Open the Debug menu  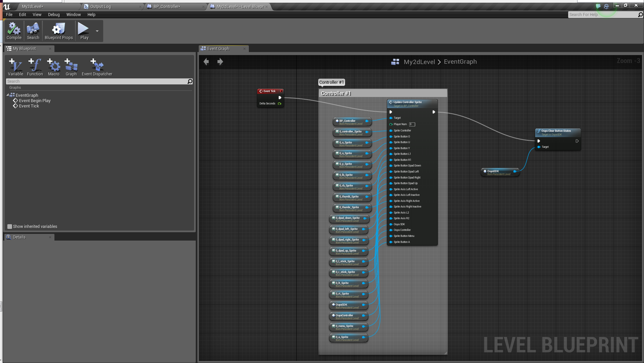click(x=54, y=15)
